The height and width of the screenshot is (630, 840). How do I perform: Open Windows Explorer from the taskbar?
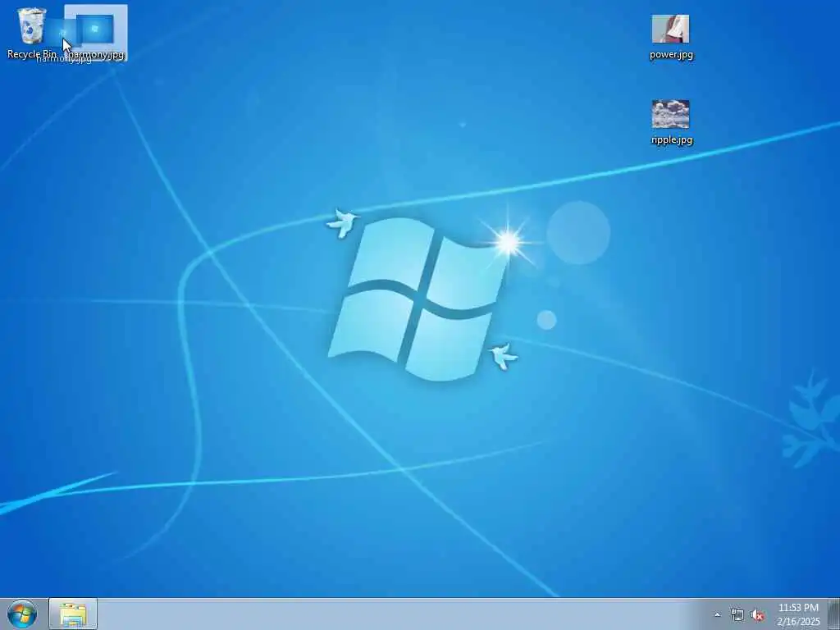point(73,614)
